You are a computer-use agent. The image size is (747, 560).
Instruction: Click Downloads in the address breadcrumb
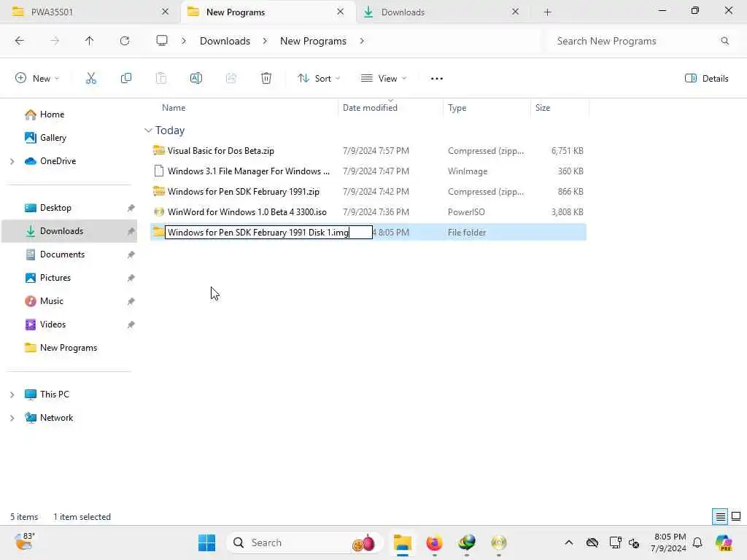click(x=225, y=41)
